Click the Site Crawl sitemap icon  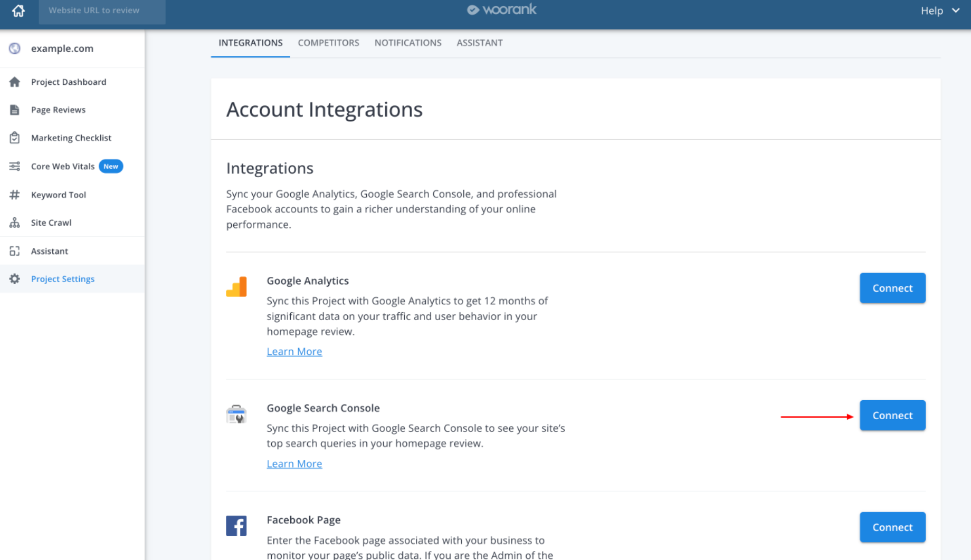click(x=15, y=223)
